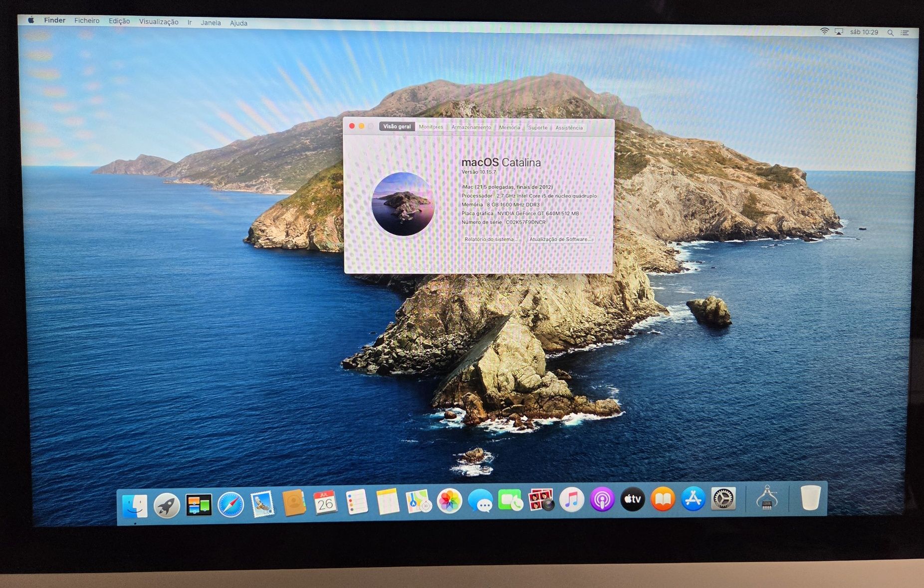924x588 pixels.
Task: Switch to the Armazenamento tab
Action: click(471, 127)
